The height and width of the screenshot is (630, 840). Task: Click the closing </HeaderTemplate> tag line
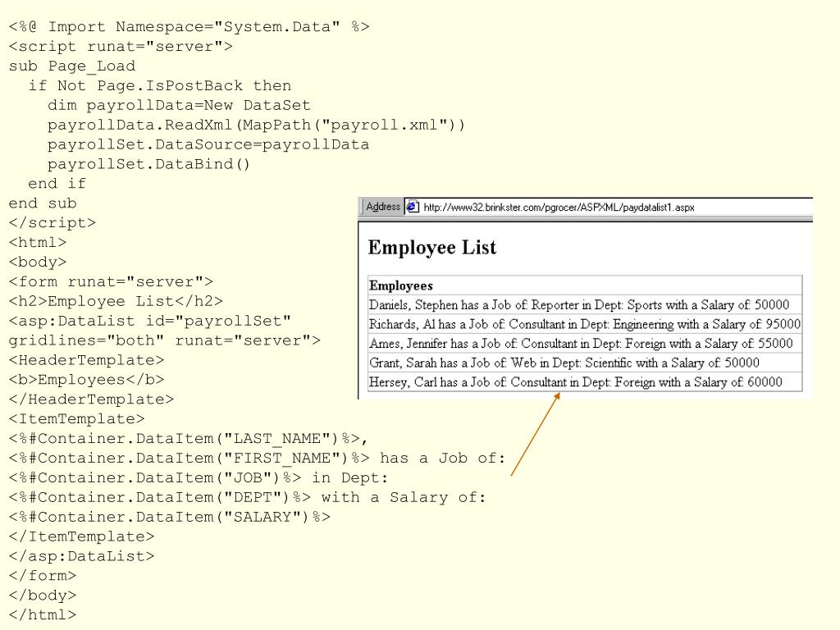click(91, 399)
